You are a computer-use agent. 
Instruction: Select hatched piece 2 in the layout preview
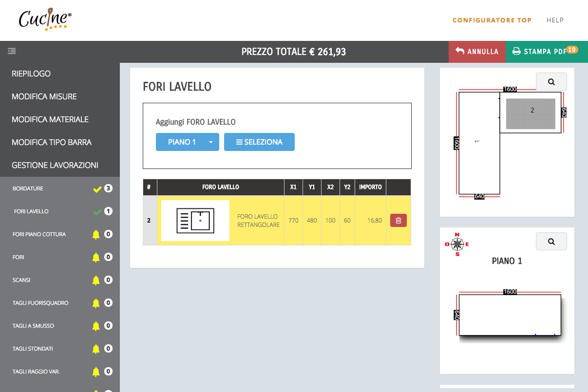coord(531,113)
